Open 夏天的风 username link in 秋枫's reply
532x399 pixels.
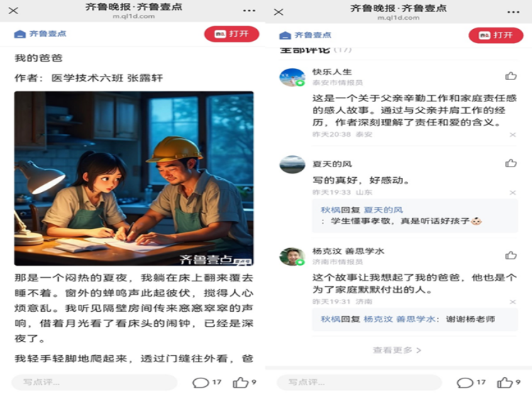tap(383, 210)
